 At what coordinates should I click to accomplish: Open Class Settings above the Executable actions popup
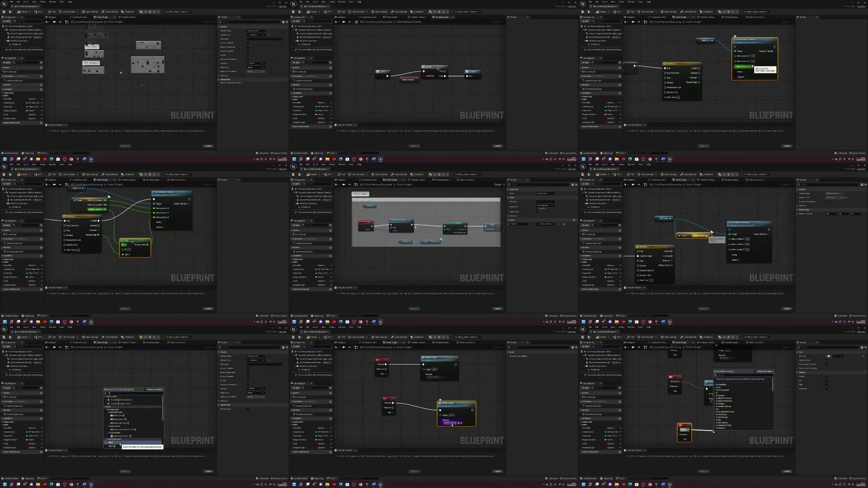click(x=668, y=337)
